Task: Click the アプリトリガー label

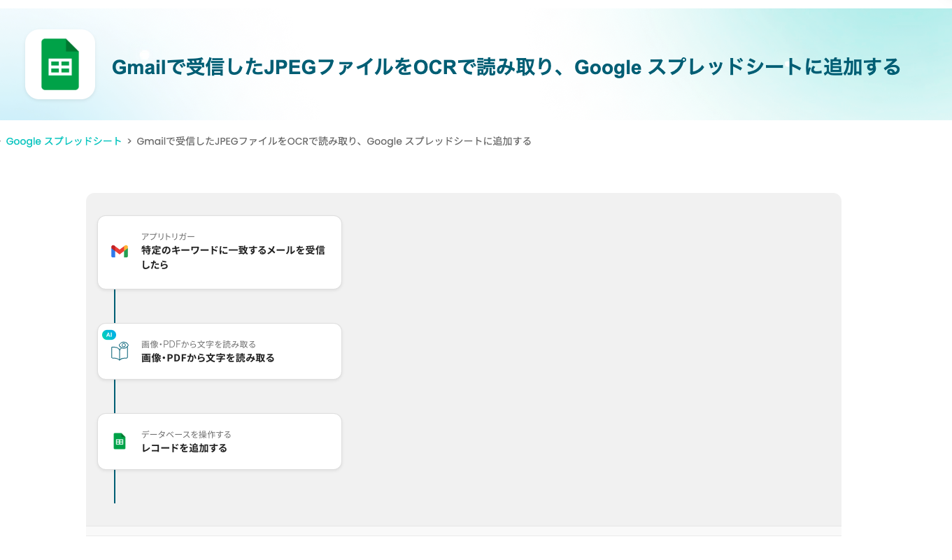Action: (x=168, y=236)
